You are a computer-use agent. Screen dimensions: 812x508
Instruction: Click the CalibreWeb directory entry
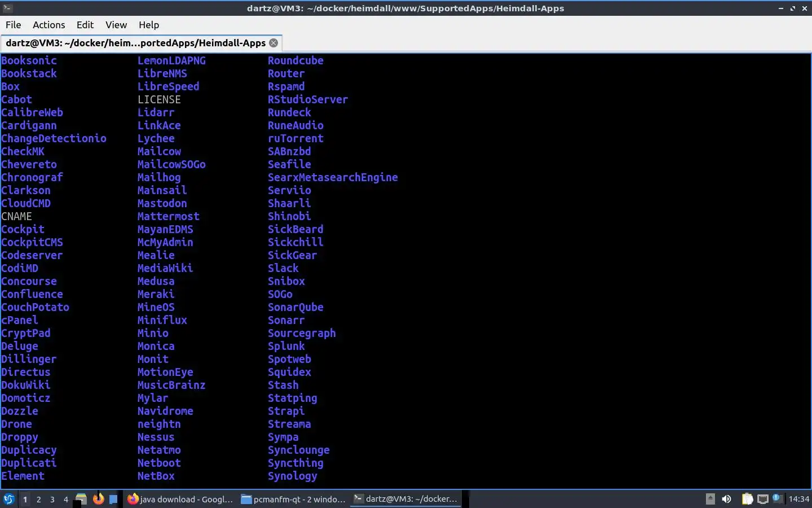tap(32, 112)
